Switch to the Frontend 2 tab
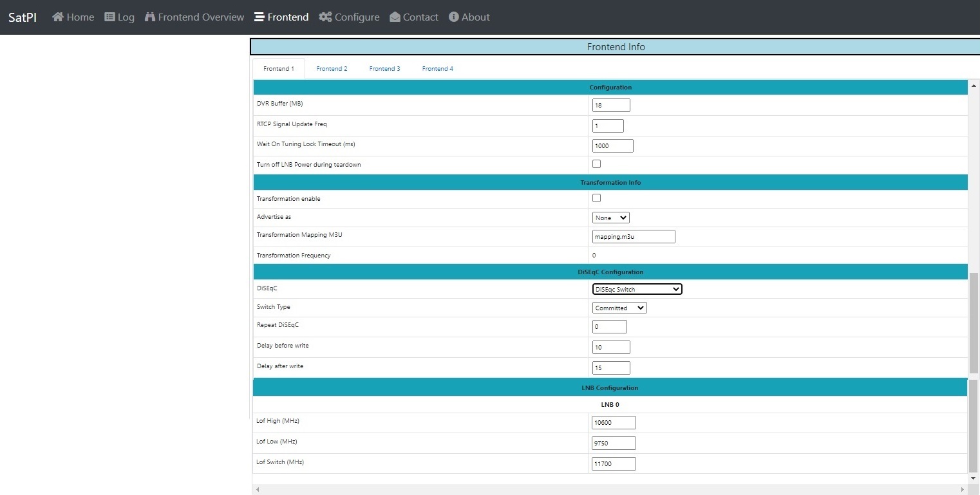Screen dimensions: 980x495 [332, 68]
